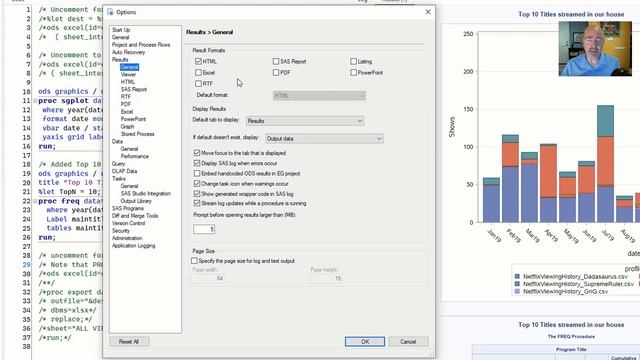
Task: Open PowerPoint options under Results
Action: 133,119
